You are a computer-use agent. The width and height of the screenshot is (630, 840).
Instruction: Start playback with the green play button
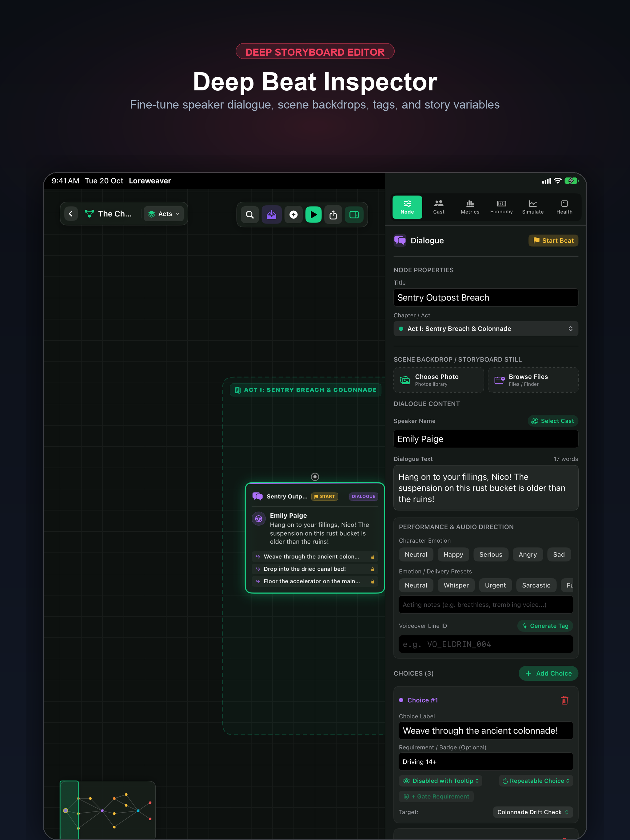click(x=313, y=215)
